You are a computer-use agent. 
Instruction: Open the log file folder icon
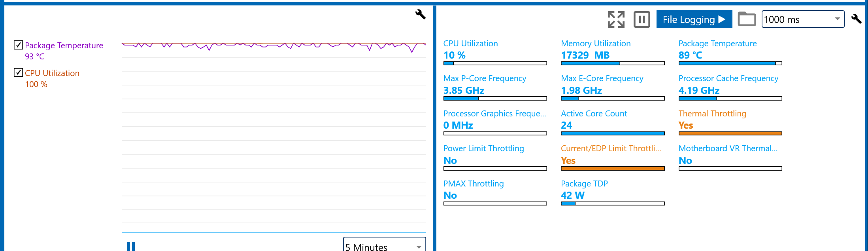point(747,19)
